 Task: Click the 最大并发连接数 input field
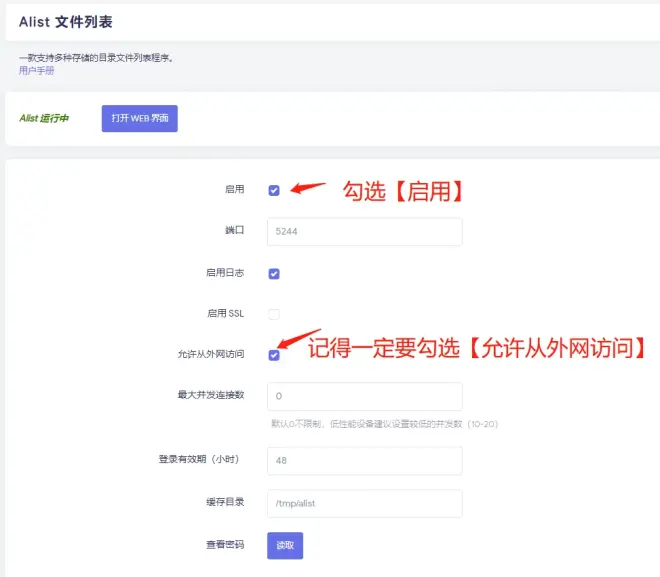[x=365, y=396]
